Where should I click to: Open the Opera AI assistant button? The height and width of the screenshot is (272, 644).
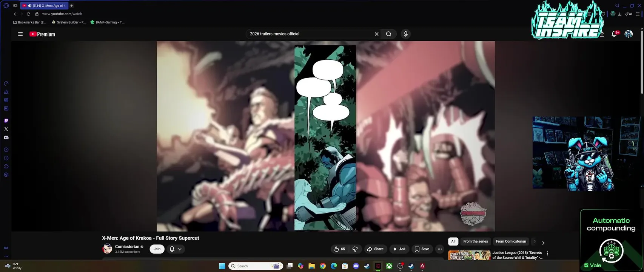coord(629,14)
